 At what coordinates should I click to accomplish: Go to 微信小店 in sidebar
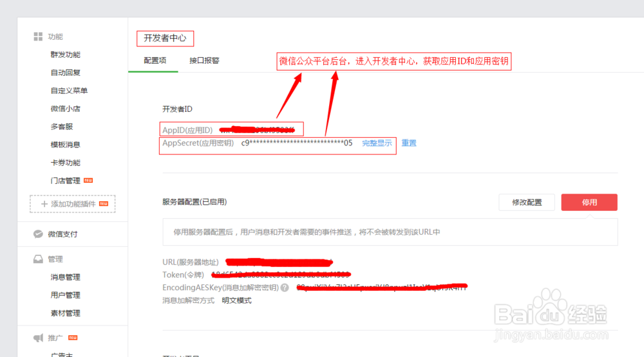click(x=65, y=109)
